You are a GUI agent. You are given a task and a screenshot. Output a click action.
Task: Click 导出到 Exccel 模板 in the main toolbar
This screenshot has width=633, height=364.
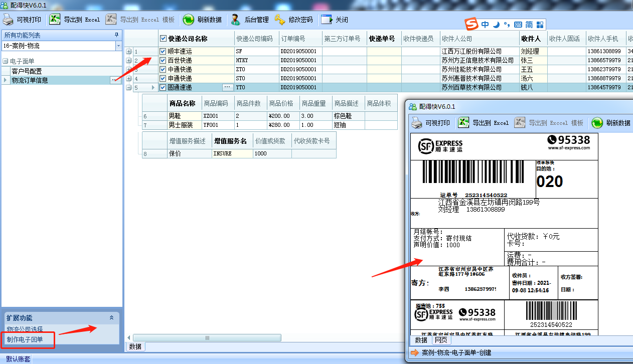pos(140,20)
